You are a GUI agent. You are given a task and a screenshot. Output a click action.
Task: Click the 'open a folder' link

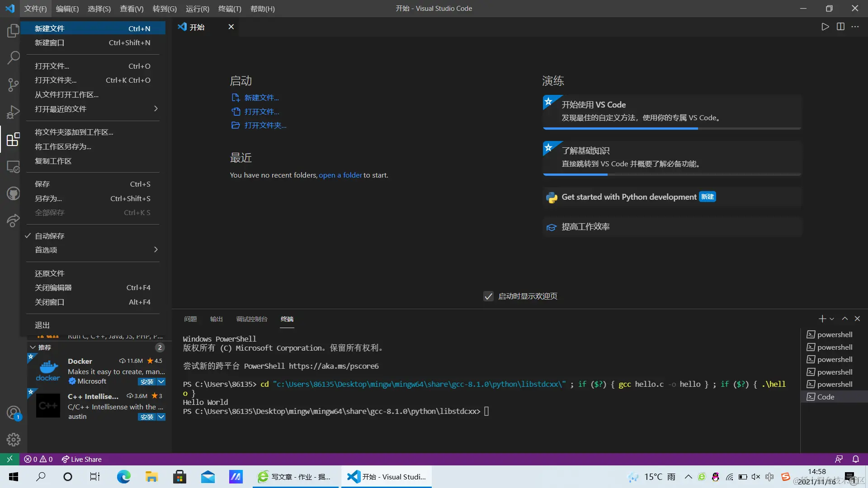340,175
